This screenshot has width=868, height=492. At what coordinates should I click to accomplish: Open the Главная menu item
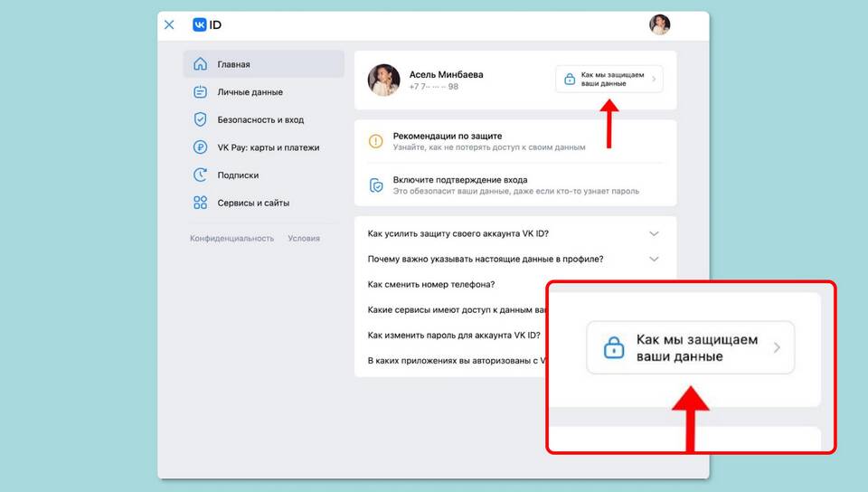pos(234,64)
